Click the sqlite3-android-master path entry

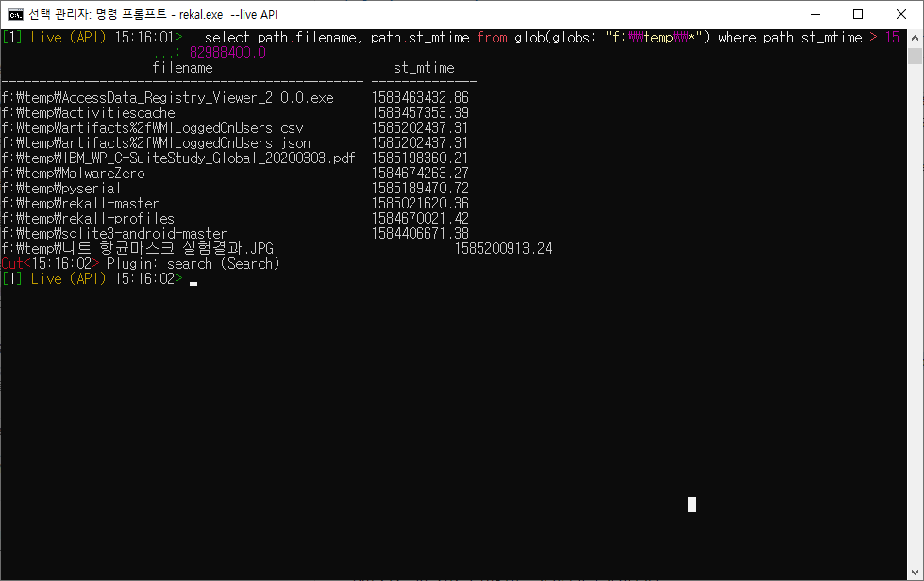pos(114,234)
